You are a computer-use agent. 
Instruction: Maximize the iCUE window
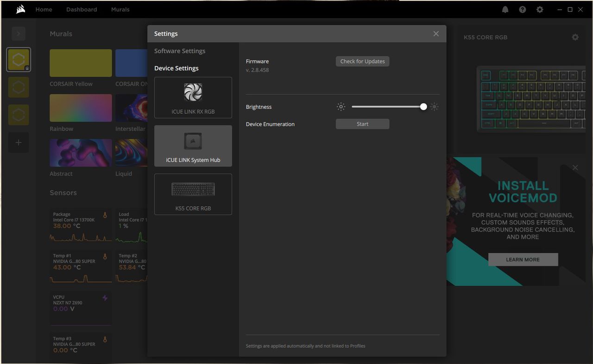[x=570, y=9]
